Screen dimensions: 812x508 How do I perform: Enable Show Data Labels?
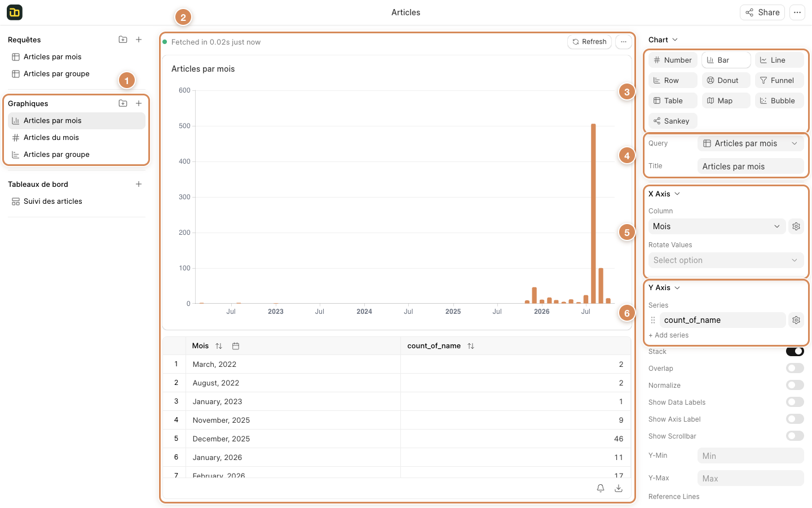(x=795, y=402)
